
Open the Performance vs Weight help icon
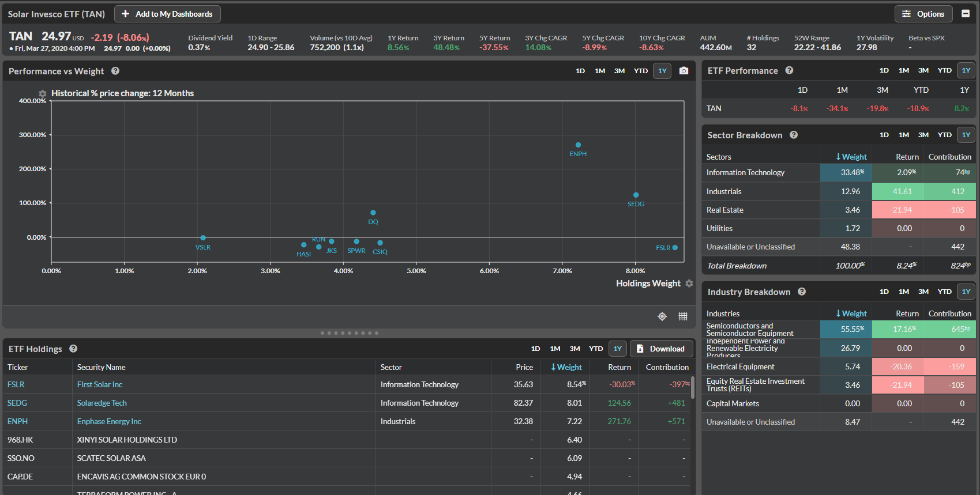(x=115, y=71)
